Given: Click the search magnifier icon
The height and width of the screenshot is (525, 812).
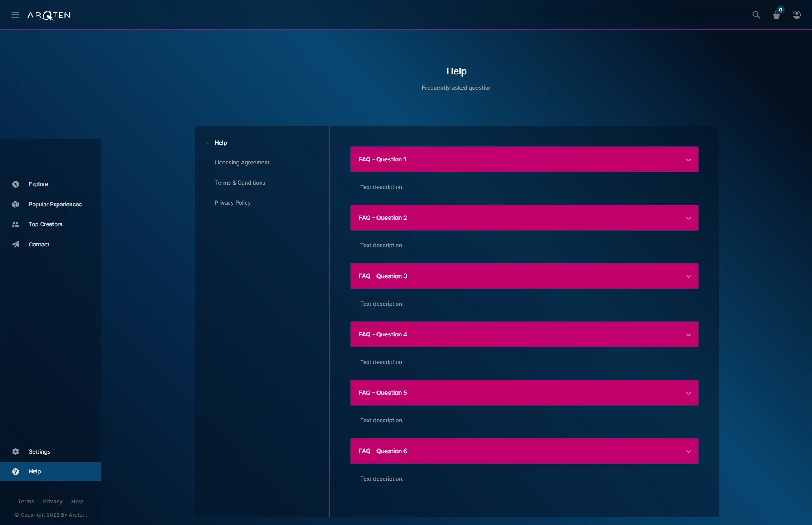Looking at the screenshot, I should (x=756, y=15).
